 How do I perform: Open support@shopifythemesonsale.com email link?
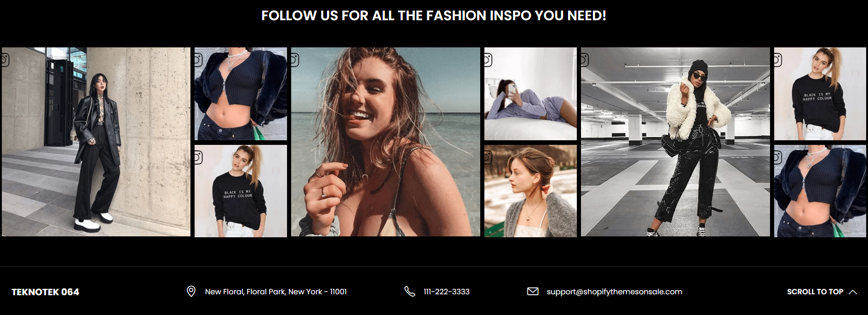pyautogui.click(x=614, y=292)
